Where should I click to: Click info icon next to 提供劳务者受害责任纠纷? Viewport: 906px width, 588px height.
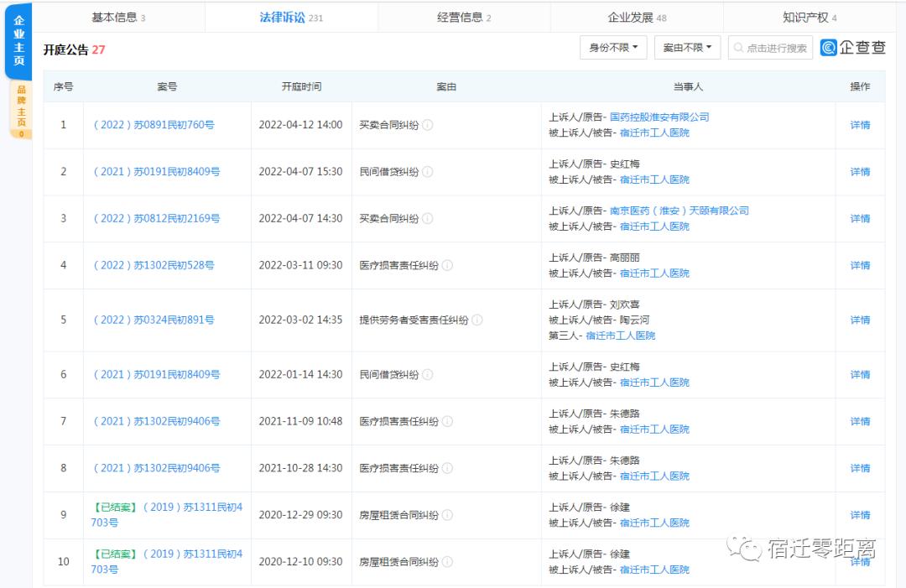coord(476,320)
